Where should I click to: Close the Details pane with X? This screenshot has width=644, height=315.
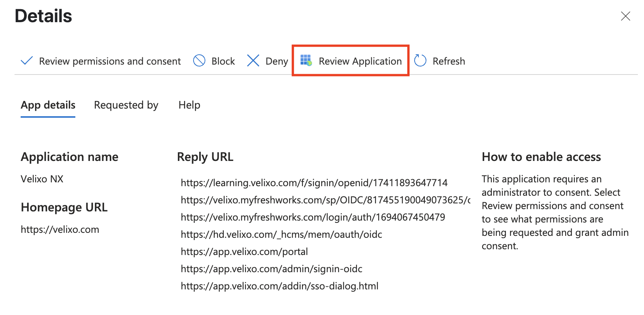[x=626, y=16]
